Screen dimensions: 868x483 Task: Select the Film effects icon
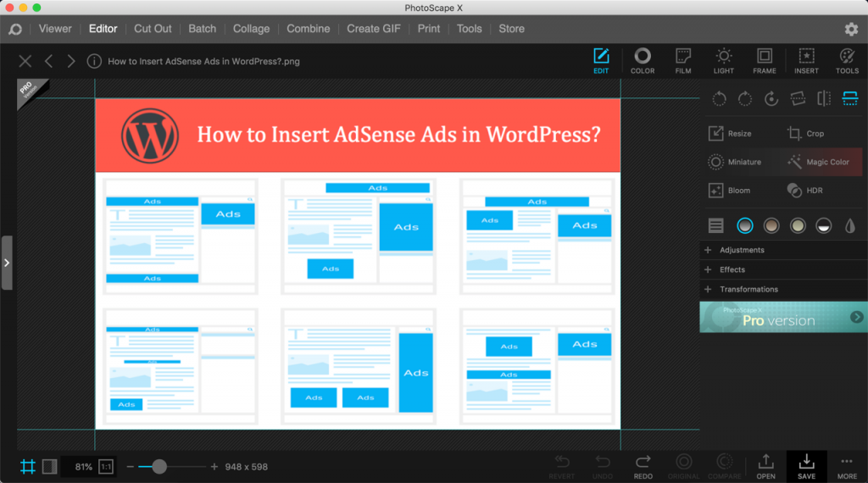click(683, 60)
